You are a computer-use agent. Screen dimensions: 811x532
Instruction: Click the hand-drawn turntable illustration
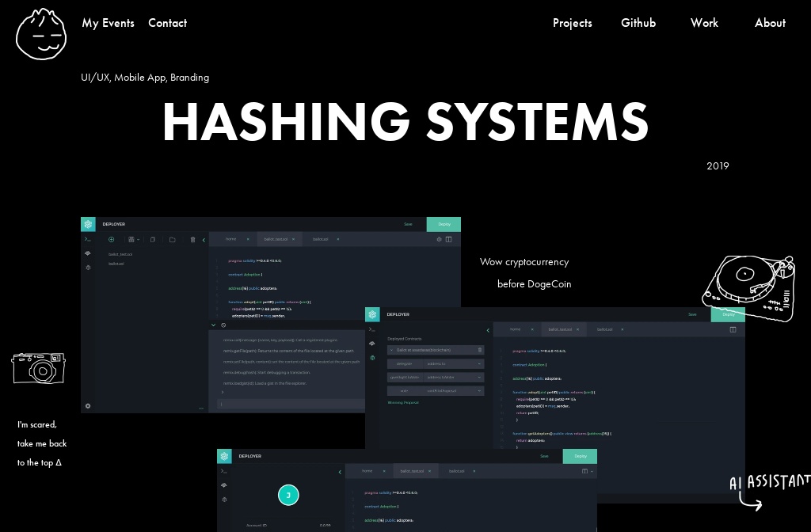pyautogui.click(x=748, y=287)
